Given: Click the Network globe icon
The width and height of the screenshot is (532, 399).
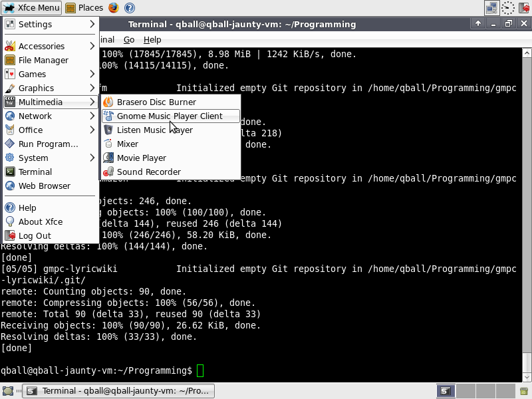Looking at the screenshot, I should [10, 116].
